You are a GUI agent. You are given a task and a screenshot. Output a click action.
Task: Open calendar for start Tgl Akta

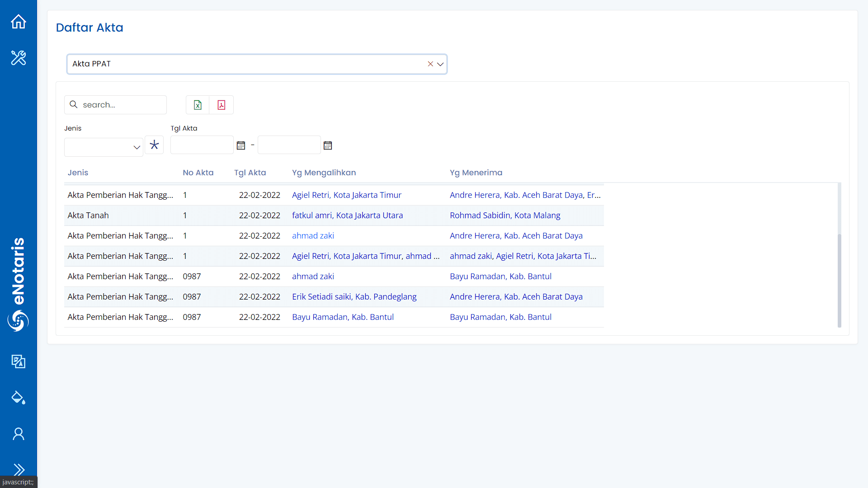point(241,145)
